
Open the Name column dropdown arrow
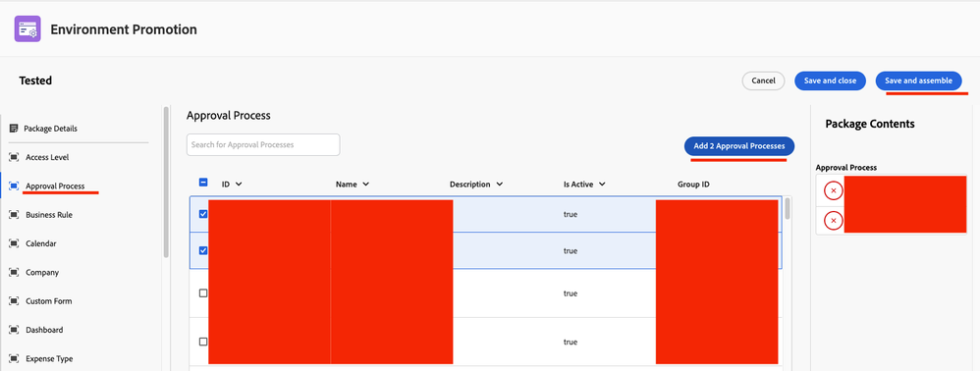[x=365, y=185]
